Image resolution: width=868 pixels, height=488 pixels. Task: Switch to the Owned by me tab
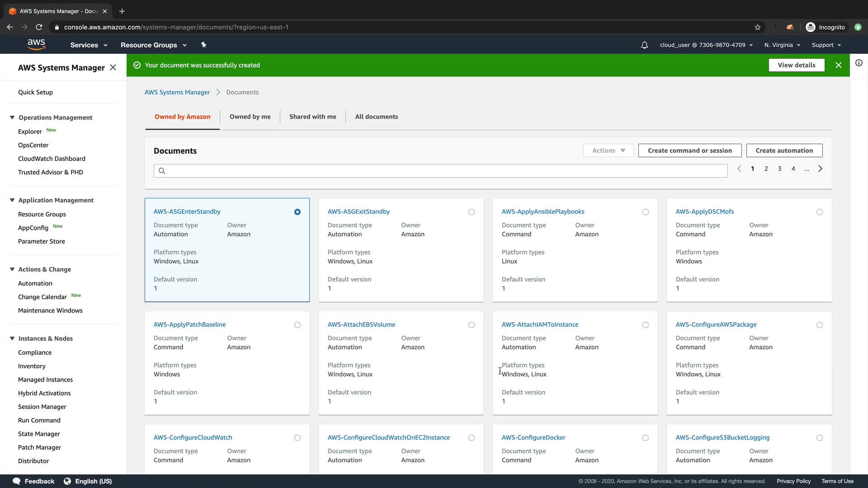[x=250, y=117]
